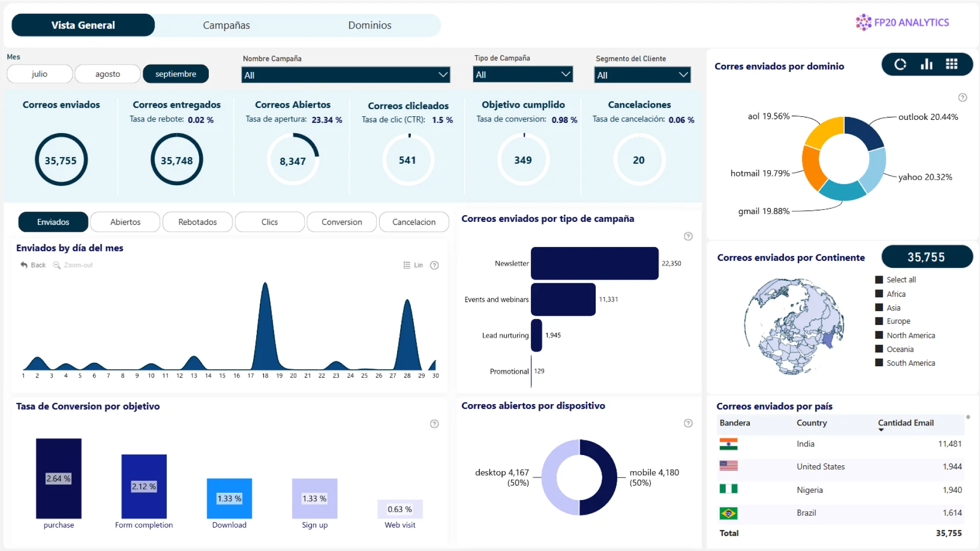
Task: Toggle the North America checkbox
Action: pos(879,335)
